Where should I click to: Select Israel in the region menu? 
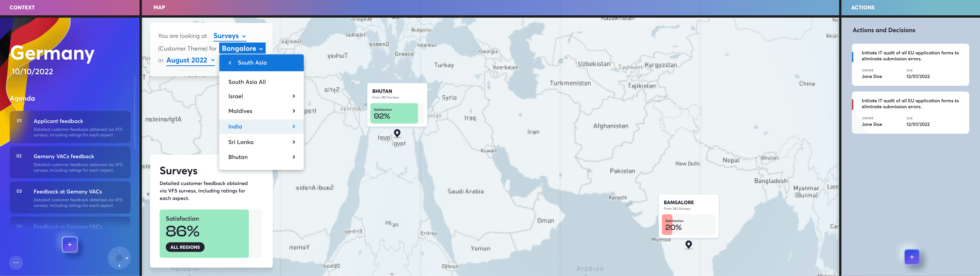261,96
